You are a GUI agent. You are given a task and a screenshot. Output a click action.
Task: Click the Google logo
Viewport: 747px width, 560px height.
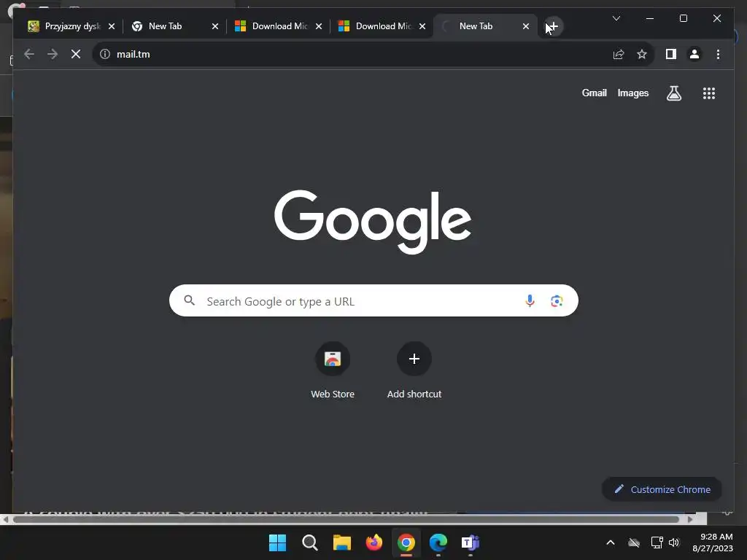pyautogui.click(x=373, y=222)
